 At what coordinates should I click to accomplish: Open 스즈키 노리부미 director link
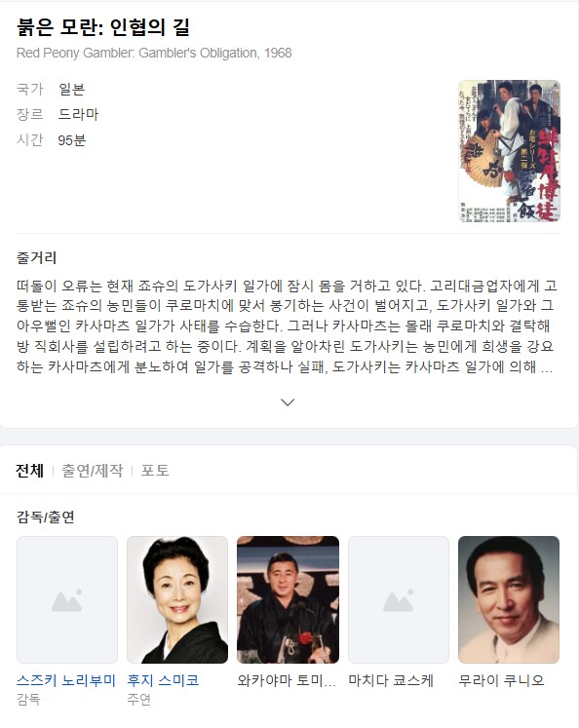click(x=66, y=680)
